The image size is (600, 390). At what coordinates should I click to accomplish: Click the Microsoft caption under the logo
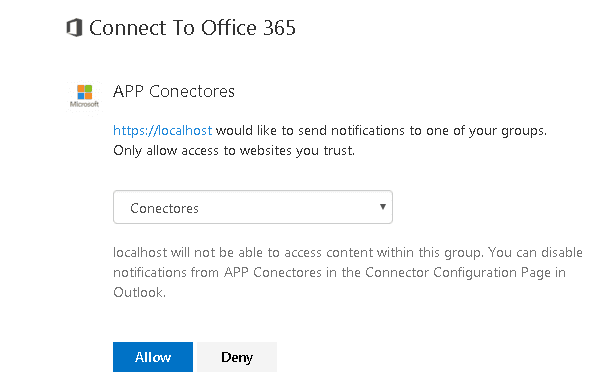tap(84, 104)
